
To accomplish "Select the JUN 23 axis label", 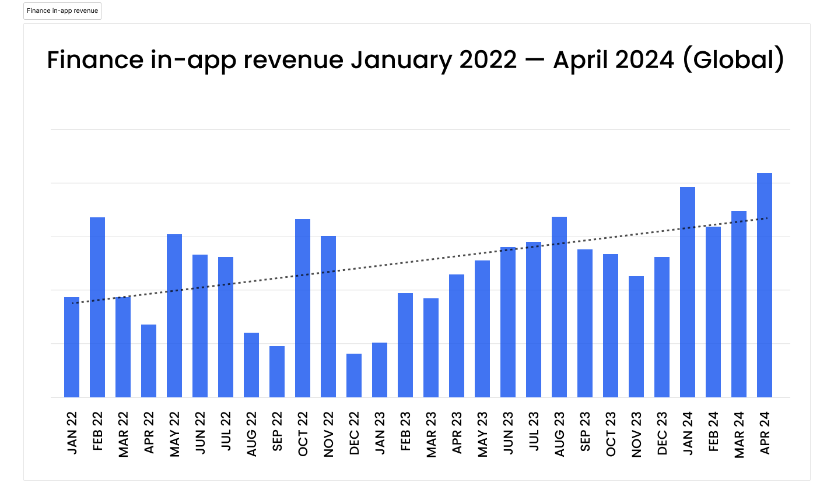I will click(507, 431).
